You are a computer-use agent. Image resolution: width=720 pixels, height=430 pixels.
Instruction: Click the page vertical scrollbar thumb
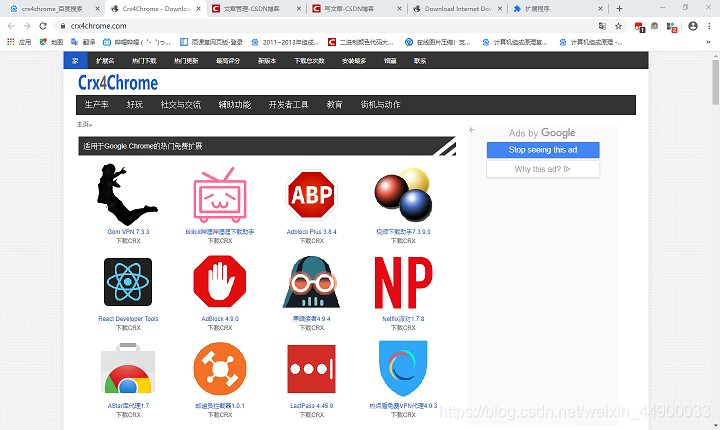click(x=715, y=82)
